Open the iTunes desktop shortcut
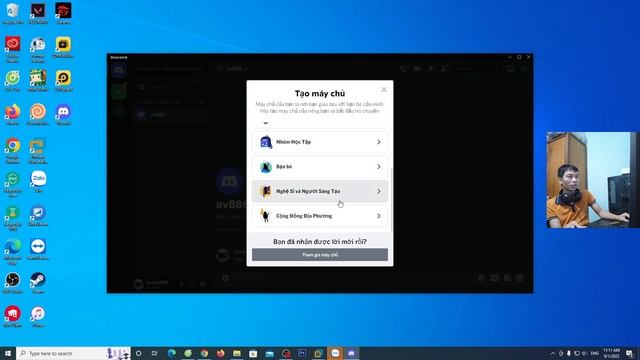 [38, 316]
